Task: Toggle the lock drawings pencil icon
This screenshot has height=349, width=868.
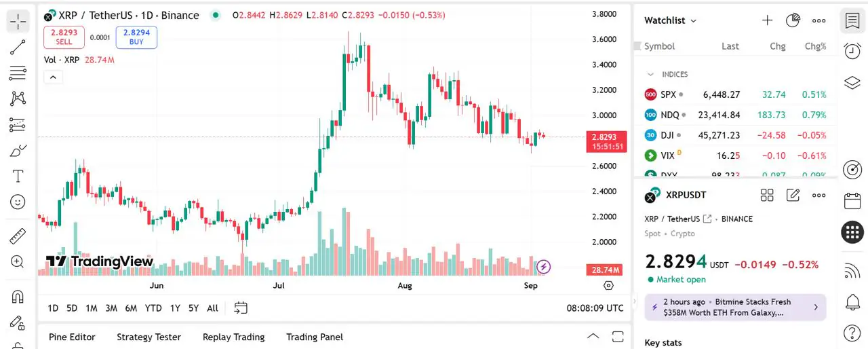Action: coord(18,323)
